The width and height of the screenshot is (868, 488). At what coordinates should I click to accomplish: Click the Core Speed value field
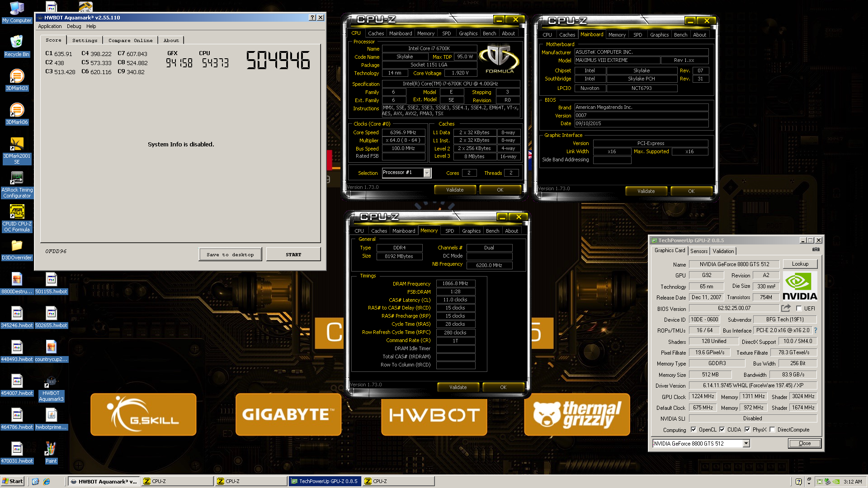pyautogui.click(x=403, y=132)
